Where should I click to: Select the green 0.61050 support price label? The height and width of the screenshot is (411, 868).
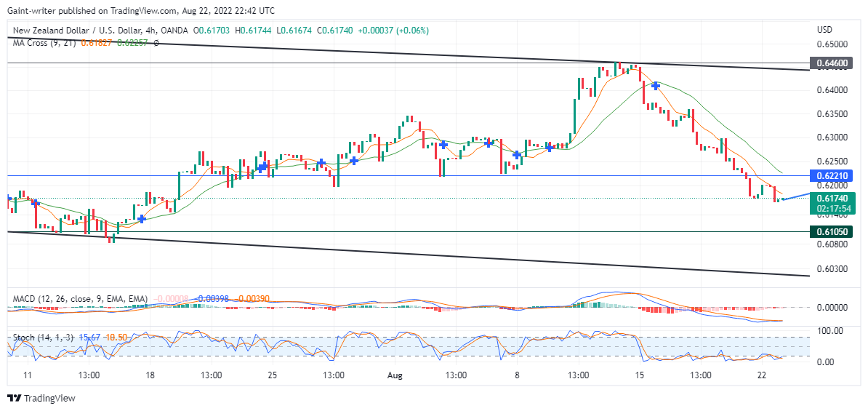[831, 231]
